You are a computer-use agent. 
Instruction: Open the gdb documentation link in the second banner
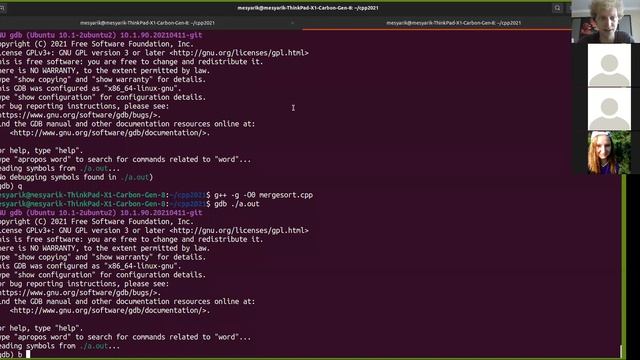[109, 311]
